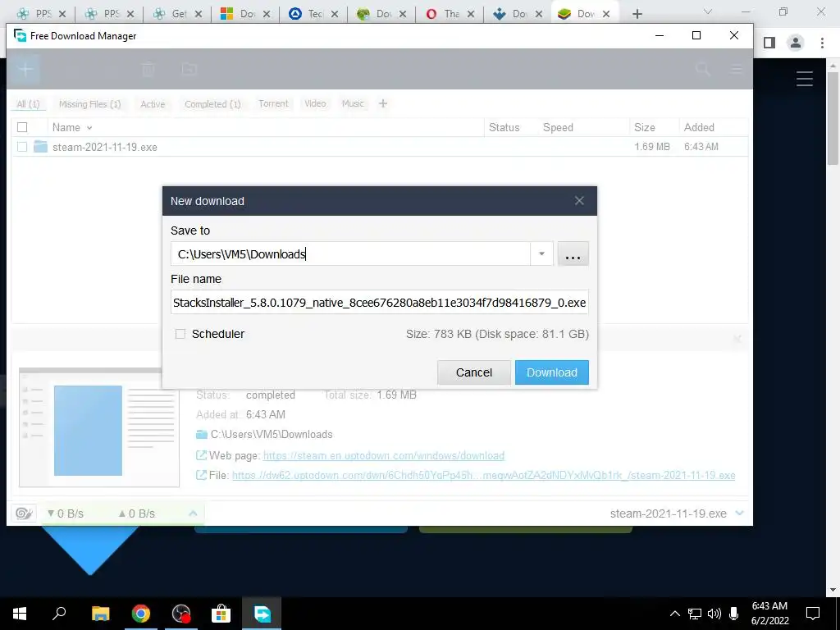Open the Music filter tab

coord(353,103)
